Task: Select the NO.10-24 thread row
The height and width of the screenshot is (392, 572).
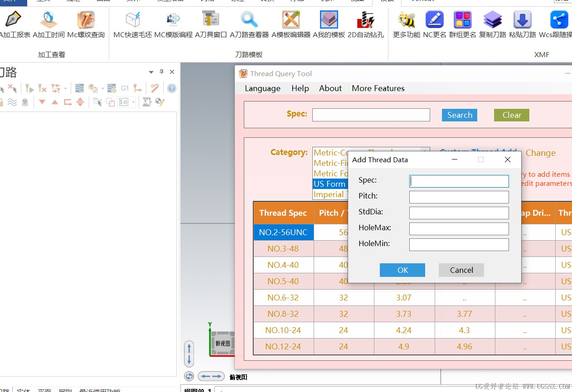Action: (283, 330)
